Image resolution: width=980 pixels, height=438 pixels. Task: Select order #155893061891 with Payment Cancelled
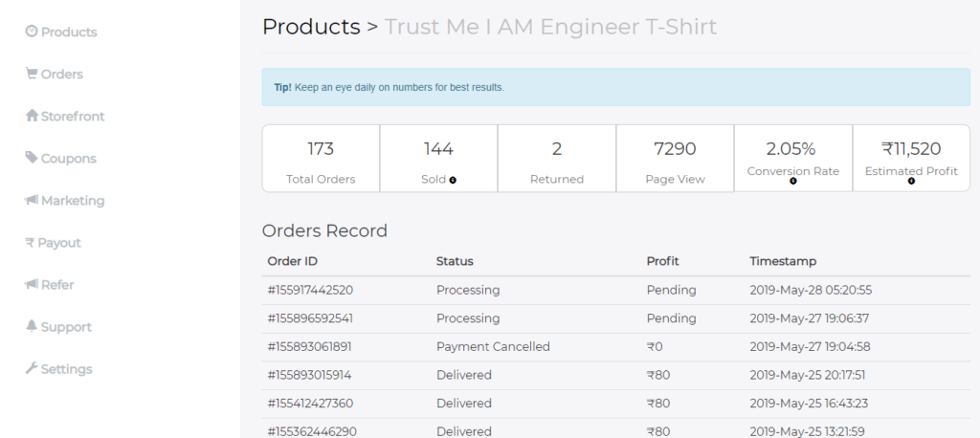tap(615, 347)
